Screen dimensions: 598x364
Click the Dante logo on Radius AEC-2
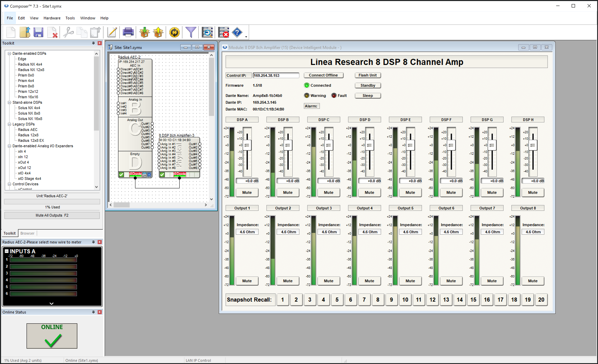135,174
